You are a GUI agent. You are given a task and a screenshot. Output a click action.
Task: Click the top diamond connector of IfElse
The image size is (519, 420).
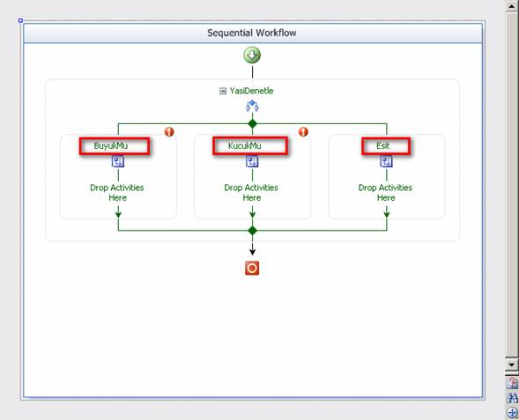coord(252,123)
